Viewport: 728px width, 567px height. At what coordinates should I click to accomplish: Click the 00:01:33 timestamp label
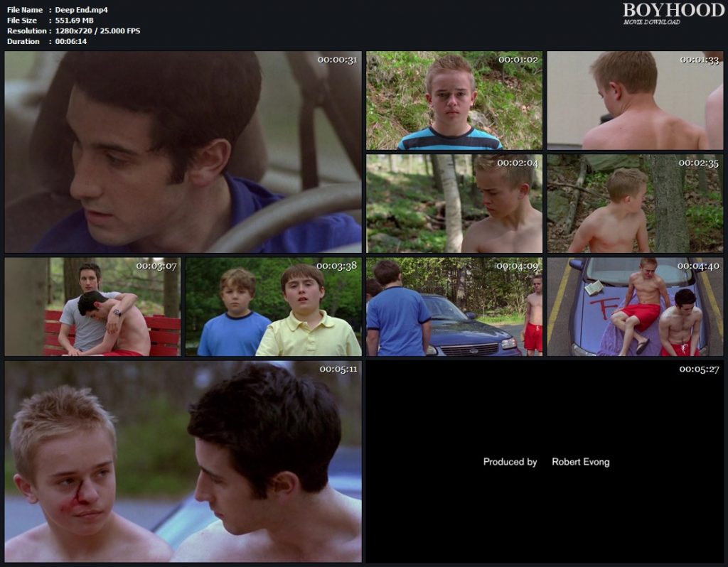pyautogui.click(x=699, y=60)
